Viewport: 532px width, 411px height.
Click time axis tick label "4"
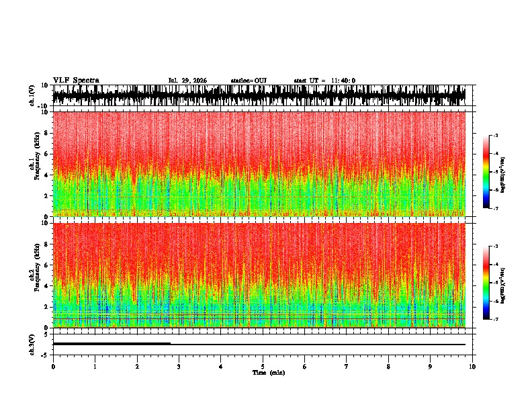click(221, 367)
